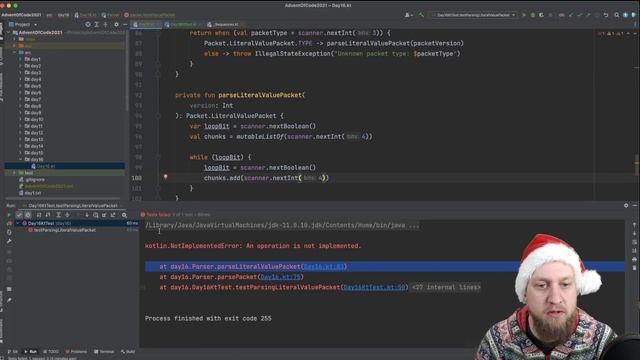Open the Run tool window tab at bottom

30,351
